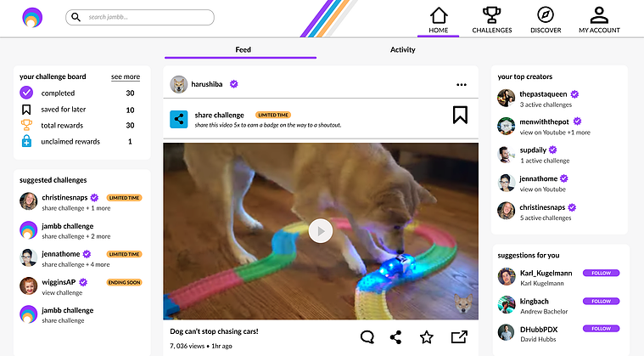
Task: Click the share icon below the video
Action: pos(395,337)
